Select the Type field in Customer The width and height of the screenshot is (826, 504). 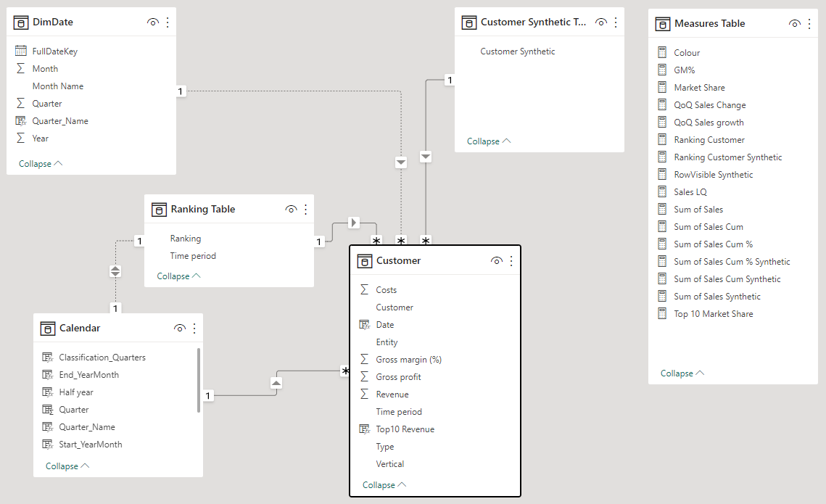(385, 447)
